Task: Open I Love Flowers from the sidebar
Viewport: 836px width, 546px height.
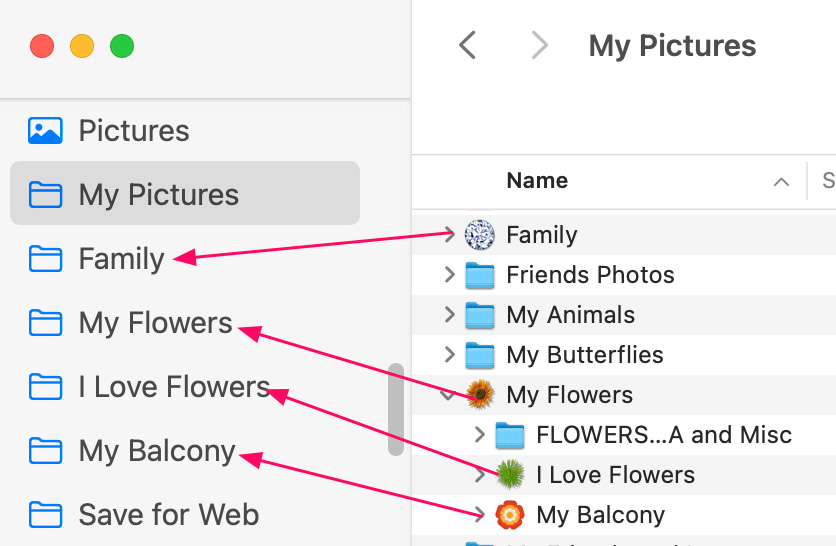Action: pos(174,387)
